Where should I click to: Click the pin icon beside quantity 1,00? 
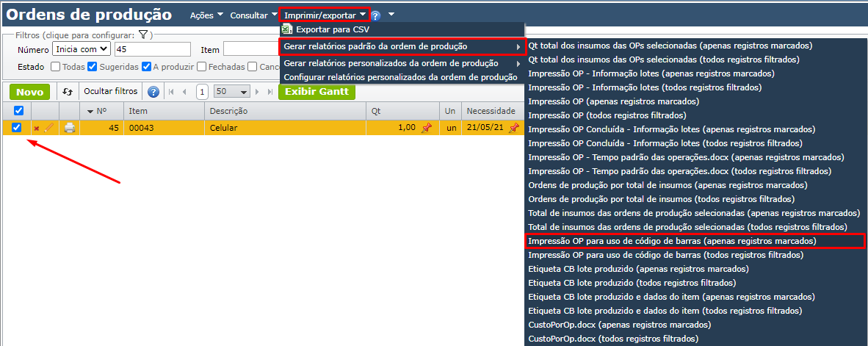pyautogui.click(x=426, y=128)
